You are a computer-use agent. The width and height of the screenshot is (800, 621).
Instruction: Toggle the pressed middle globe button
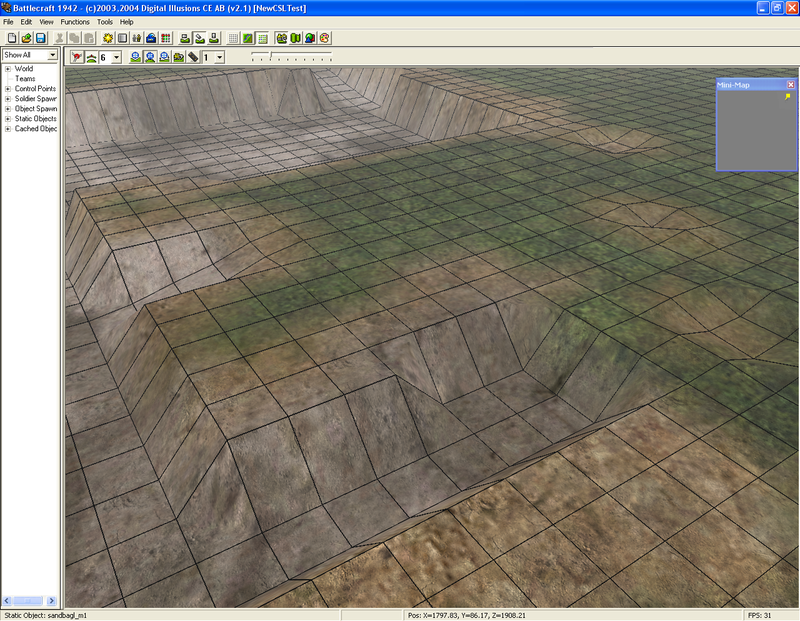coord(149,57)
